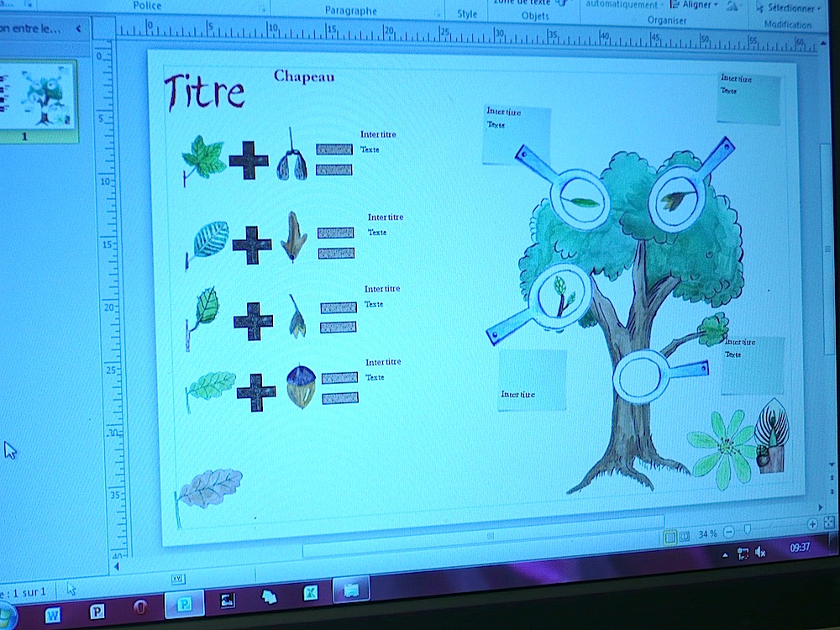The height and width of the screenshot is (630, 840).
Task: Launch Opera browser from taskbar
Action: (x=139, y=607)
